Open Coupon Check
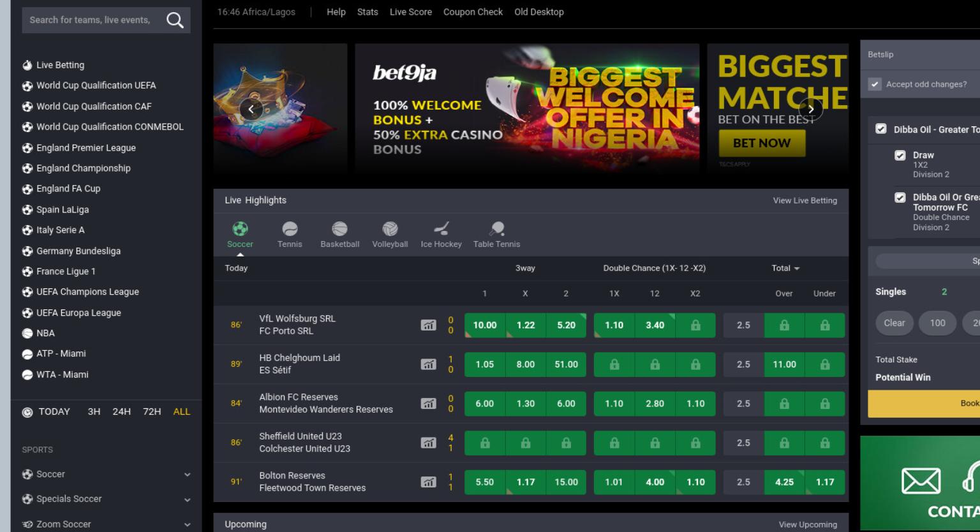 (473, 12)
